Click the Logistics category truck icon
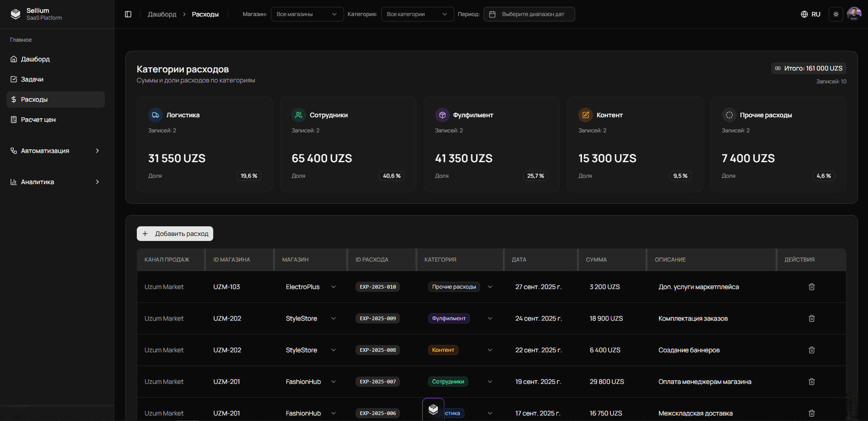 [156, 115]
